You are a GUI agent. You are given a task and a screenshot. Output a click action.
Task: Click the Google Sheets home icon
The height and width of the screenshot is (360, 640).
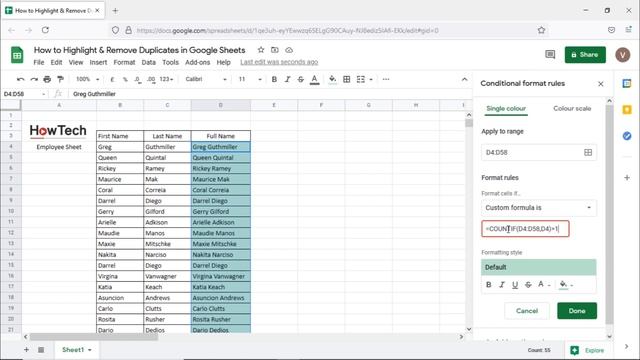coord(17,55)
